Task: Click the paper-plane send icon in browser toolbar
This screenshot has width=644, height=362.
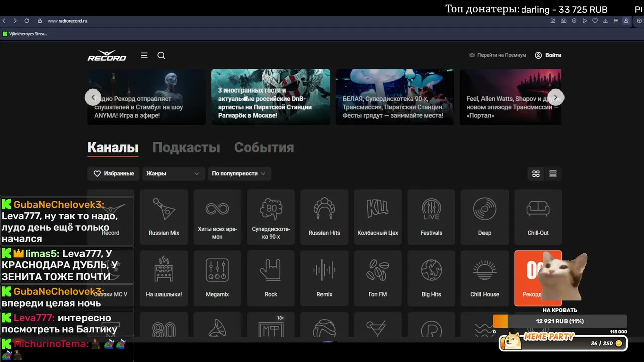Action: (x=584, y=21)
